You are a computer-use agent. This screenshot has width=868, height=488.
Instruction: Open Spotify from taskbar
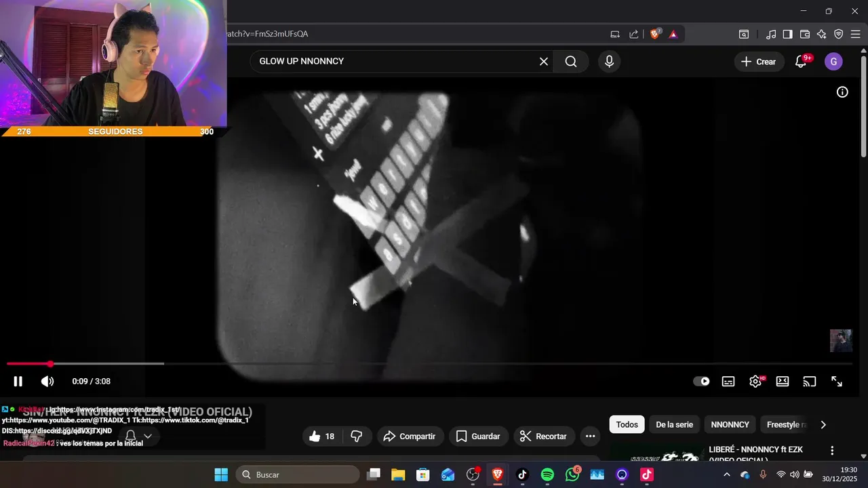click(547, 474)
